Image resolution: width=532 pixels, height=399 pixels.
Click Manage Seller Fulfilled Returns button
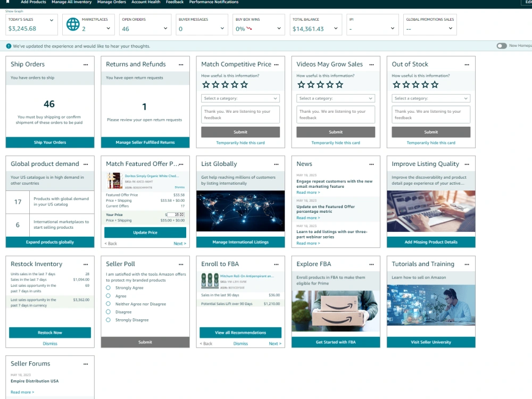[x=145, y=143]
